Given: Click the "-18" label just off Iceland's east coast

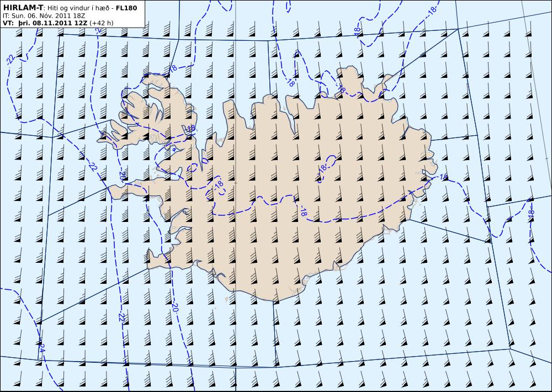Looking at the screenshot, I should coord(443,177).
